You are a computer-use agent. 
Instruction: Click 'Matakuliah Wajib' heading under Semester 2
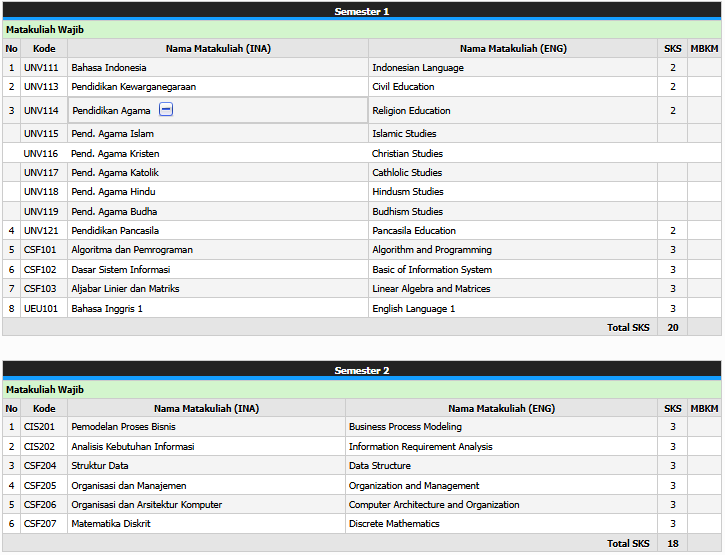45,389
